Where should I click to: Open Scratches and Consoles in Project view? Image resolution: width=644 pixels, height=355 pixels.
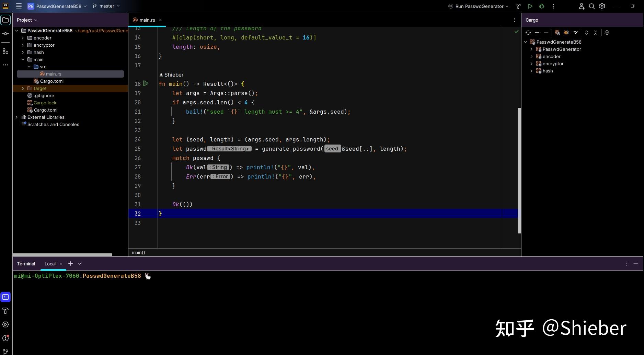[53, 124]
